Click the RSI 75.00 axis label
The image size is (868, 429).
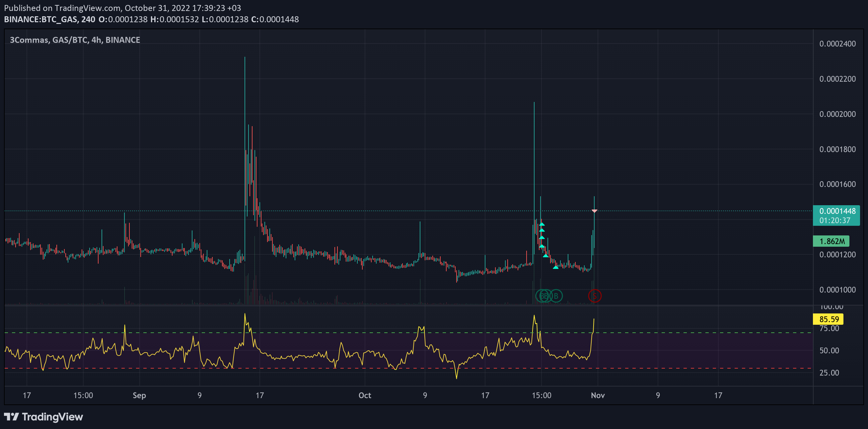pyautogui.click(x=829, y=328)
